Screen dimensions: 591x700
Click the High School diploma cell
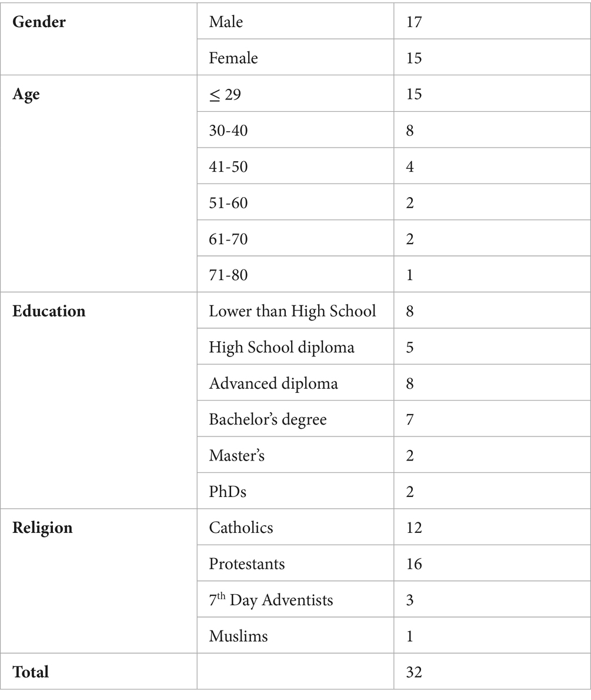pyautogui.click(x=282, y=348)
